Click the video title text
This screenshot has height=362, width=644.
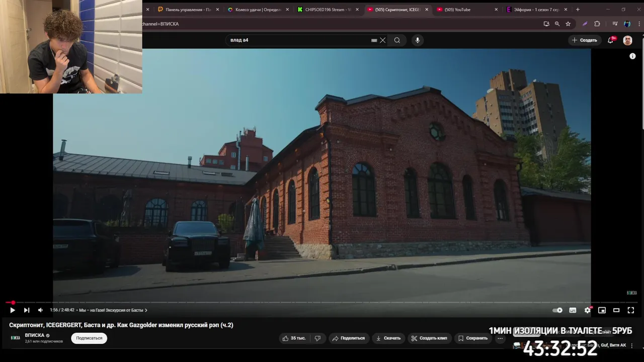121,325
